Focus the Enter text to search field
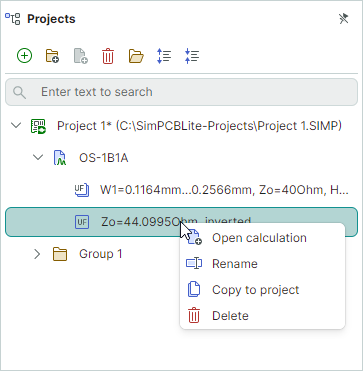 click(x=182, y=92)
